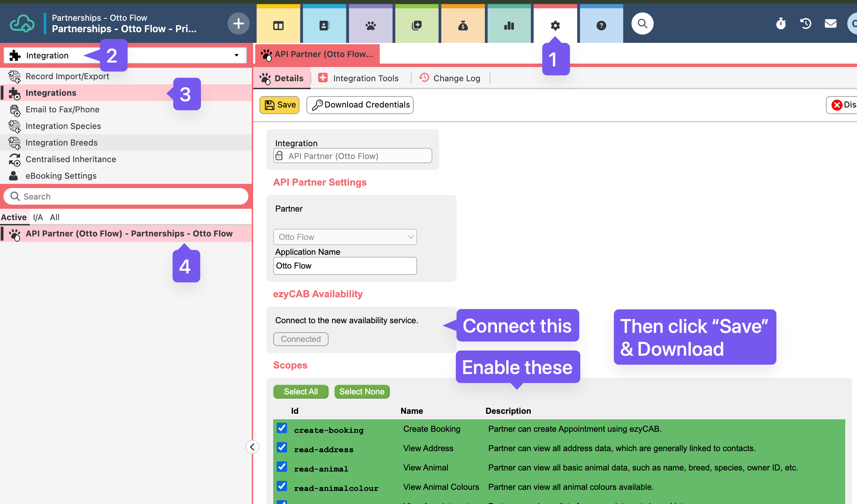Click the contacts address book tab icon
Image resolution: width=857 pixels, height=504 pixels.
pos(324,25)
